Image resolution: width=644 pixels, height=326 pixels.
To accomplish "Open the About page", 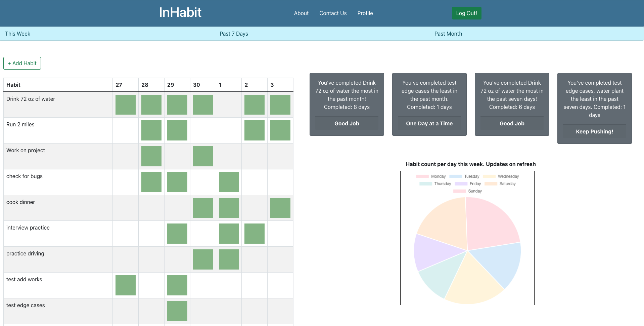I will click(x=301, y=13).
